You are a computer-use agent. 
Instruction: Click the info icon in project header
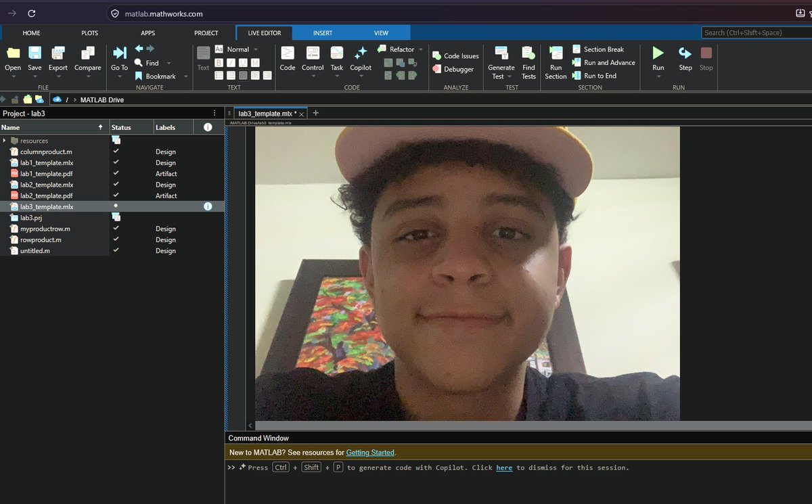pos(208,127)
